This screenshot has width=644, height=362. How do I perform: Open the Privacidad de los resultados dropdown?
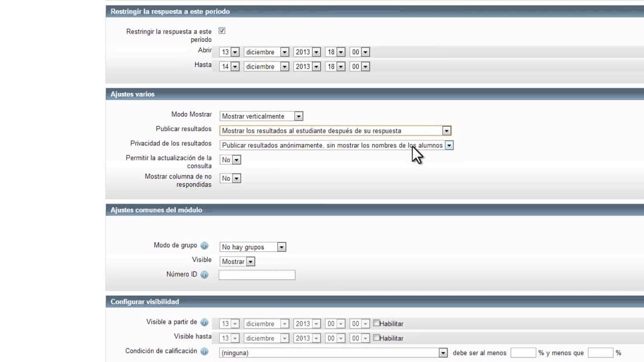[x=337, y=145]
